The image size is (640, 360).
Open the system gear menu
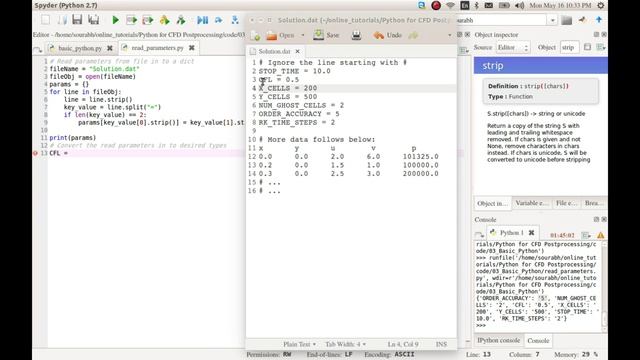point(600,5)
